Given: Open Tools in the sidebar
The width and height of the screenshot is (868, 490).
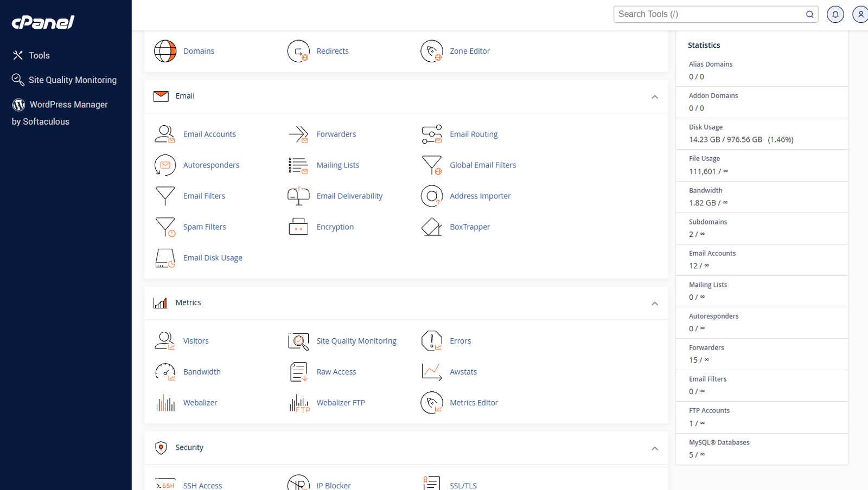Looking at the screenshot, I should (39, 55).
